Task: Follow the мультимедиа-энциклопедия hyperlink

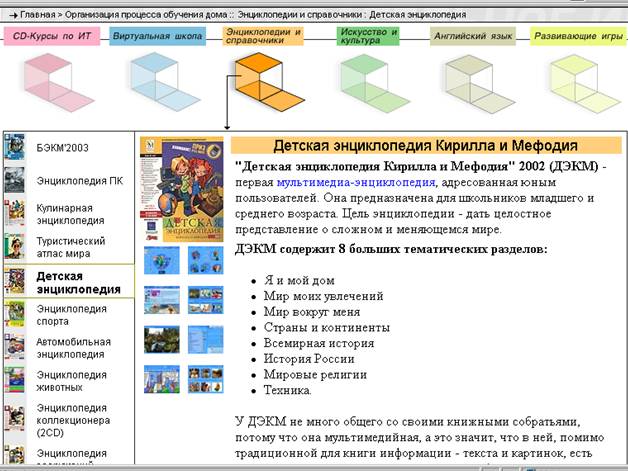Action: 356,183
